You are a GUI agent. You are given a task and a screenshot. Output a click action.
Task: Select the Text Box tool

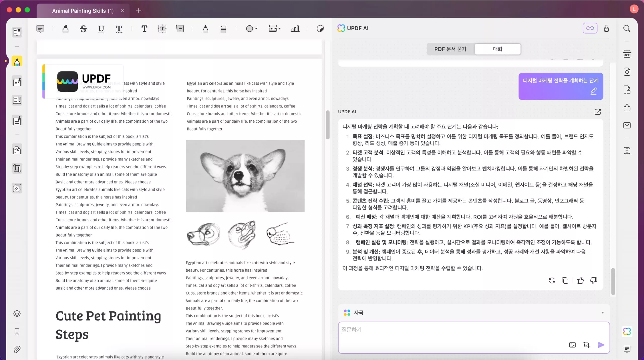click(162, 29)
